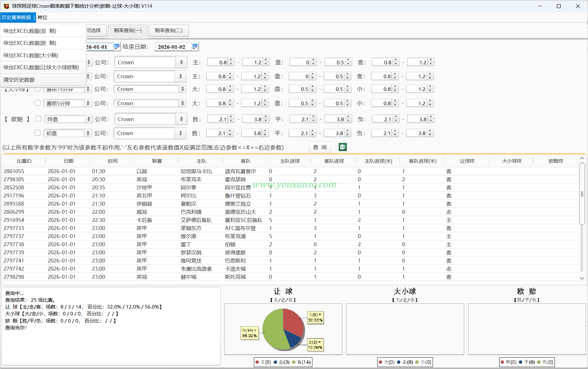Click the green Excel export icon
This screenshot has height=369, width=588.
pyautogui.click(x=343, y=147)
